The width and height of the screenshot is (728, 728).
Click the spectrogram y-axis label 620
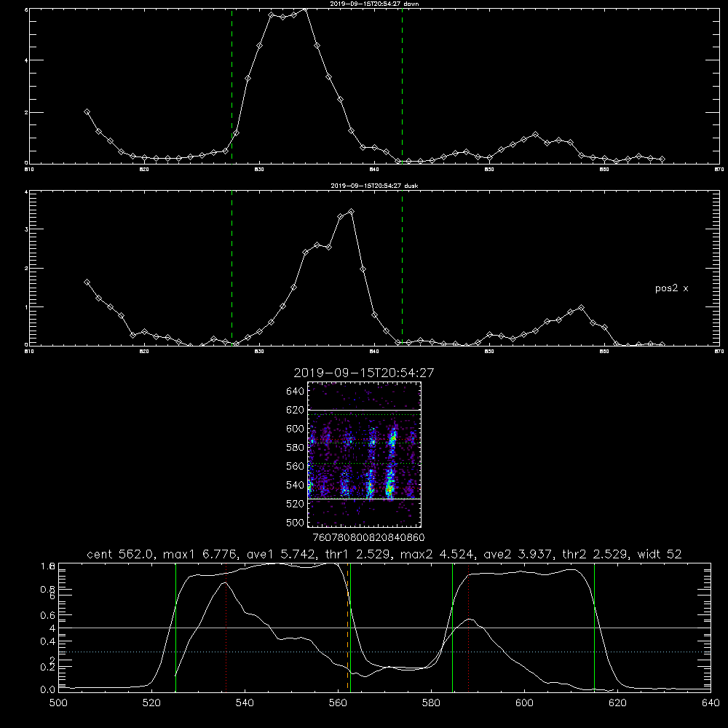[x=295, y=410]
